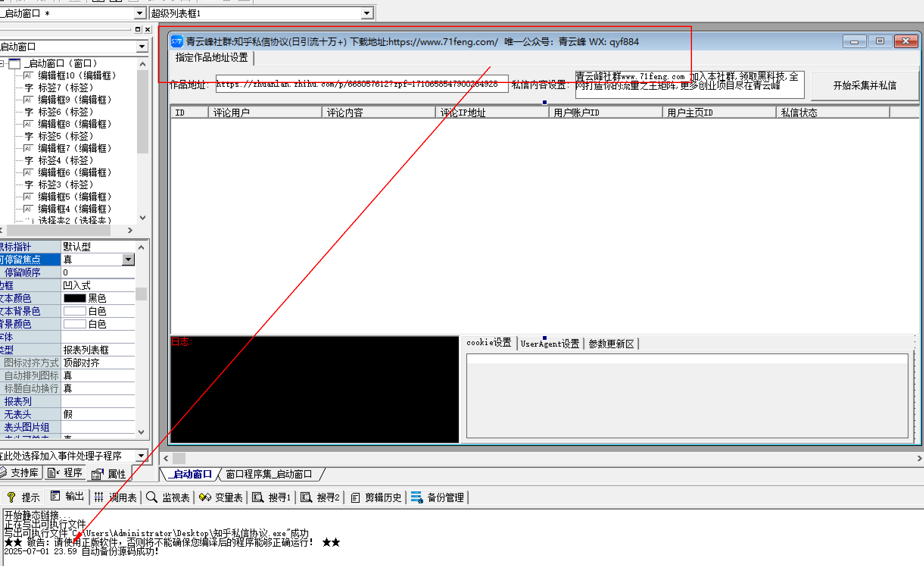The width and height of the screenshot is (924, 566).
Task: Select 编辑框10 in the component tree
Action: coord(77,75)
